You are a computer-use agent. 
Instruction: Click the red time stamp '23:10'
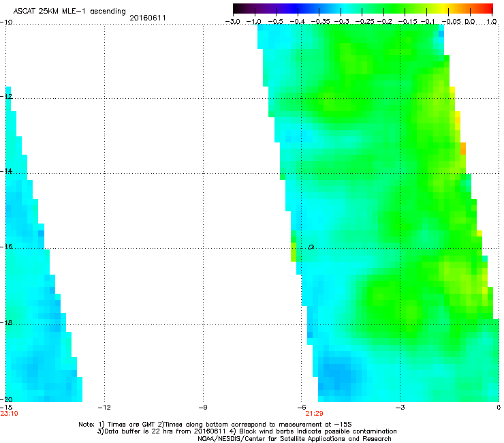click(x=10, y=414)
